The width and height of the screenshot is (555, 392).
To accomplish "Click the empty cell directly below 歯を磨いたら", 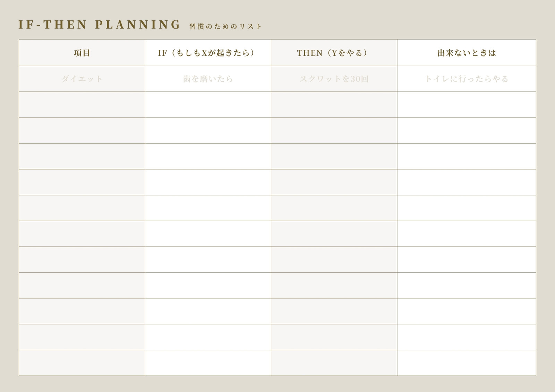I will 208,105.
